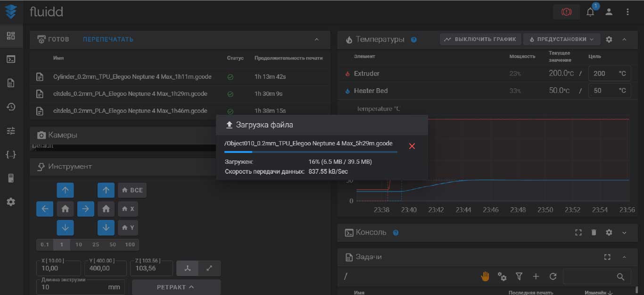The height and width of the screenshot is (295, 644).
Task: Select the 10 mm step distance
Action: pos(79,244)
